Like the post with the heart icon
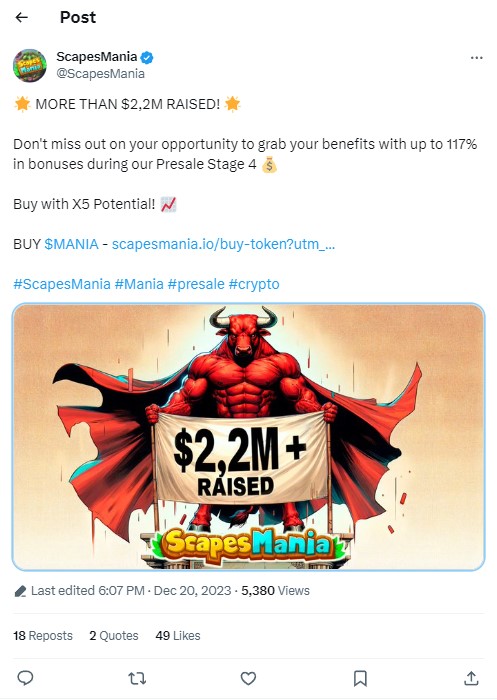Viewport: 497px width, 700px height. tap(248, 678)
